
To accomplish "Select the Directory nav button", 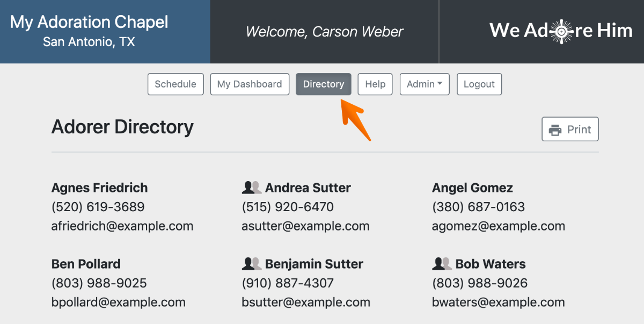I will (324, 84).
